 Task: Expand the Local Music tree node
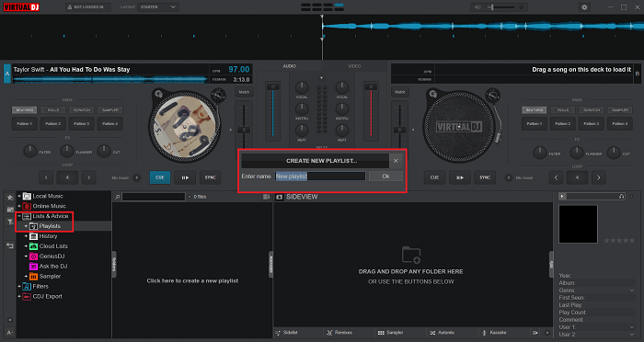pyautogui.click(x=19, y=196)
